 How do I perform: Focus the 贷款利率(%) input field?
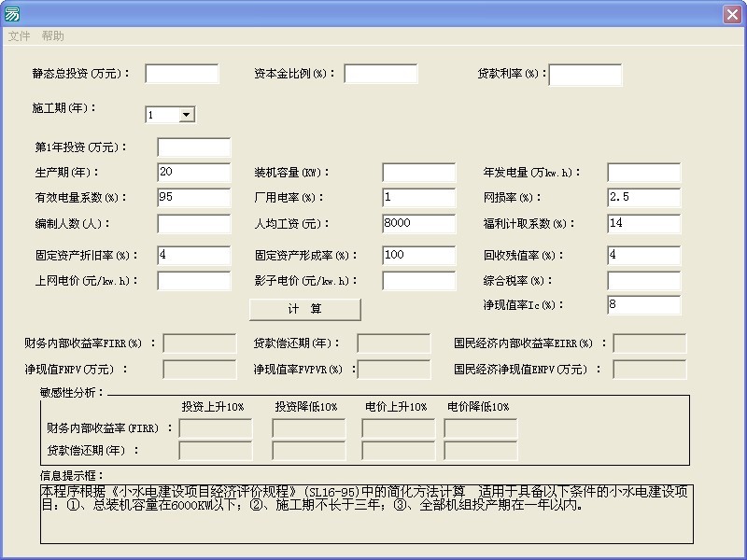pos(585,76)
